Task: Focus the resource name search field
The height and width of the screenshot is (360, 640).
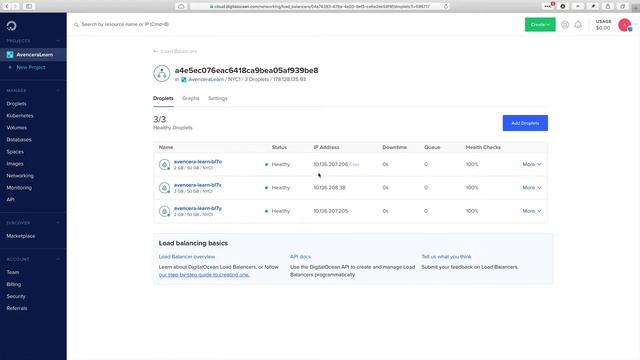Action: (x=125, y=24)
